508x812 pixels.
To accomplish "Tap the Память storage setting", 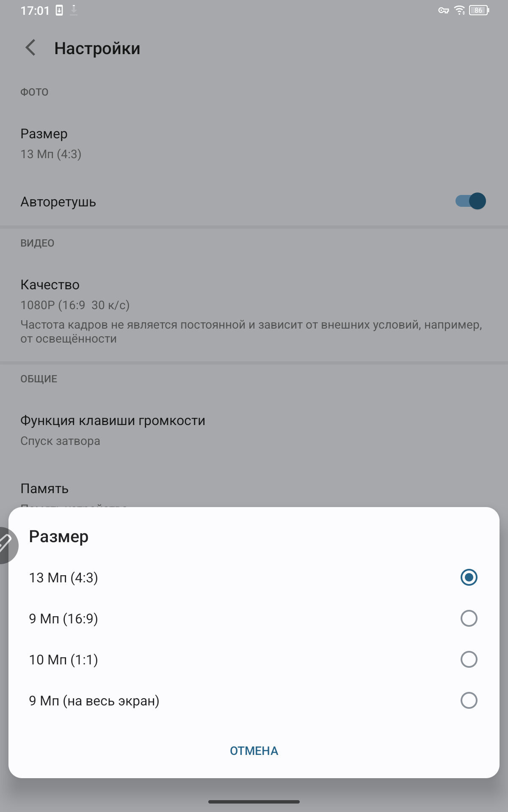I will [x=44, y=489].
